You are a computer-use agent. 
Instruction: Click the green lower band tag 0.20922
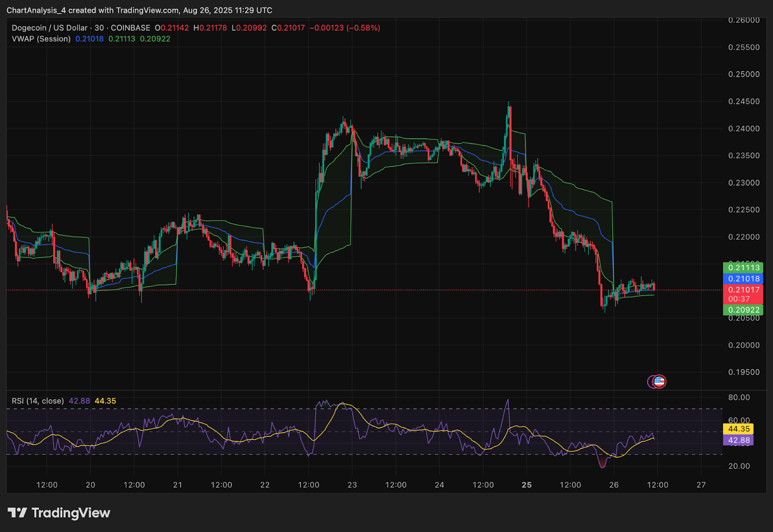click(743, 310)
